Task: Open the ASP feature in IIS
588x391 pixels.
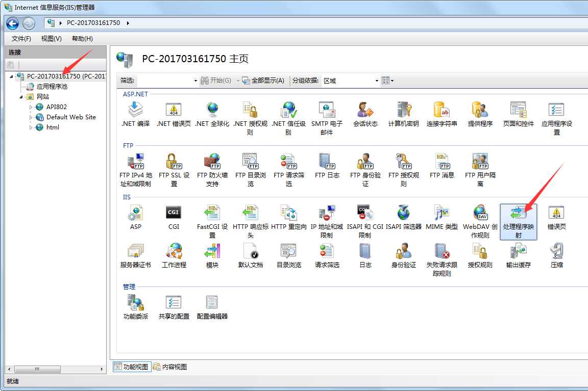Action: (135, 218)
